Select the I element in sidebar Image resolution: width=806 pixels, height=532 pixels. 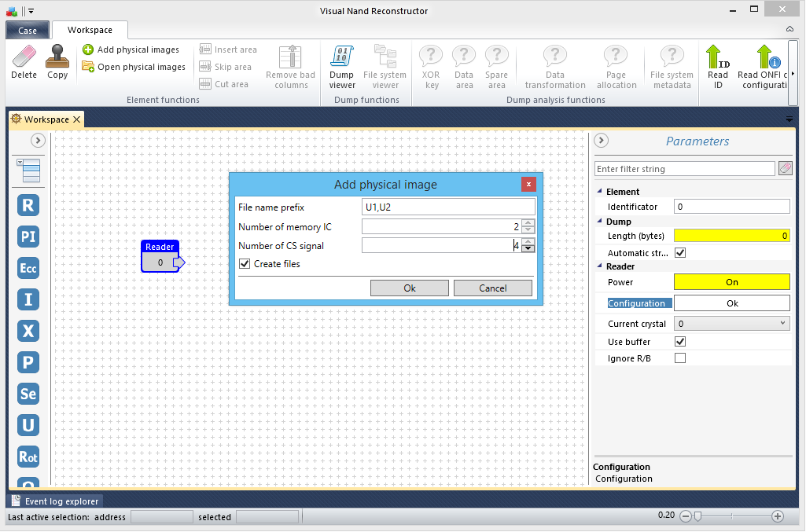pos(28,299)
